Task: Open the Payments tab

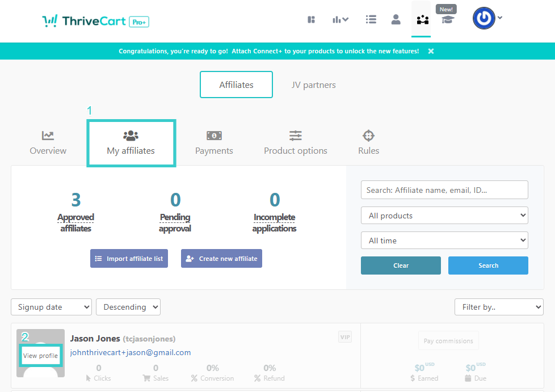Action: tap(214, 142)
